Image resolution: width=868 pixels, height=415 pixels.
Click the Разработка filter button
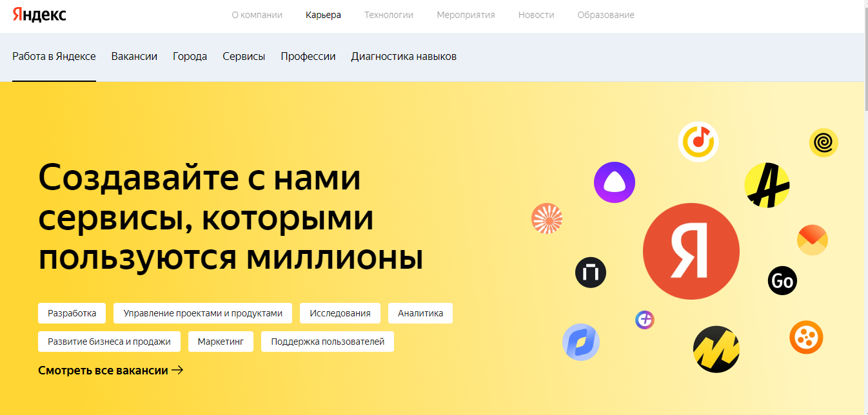pos(72,313)
